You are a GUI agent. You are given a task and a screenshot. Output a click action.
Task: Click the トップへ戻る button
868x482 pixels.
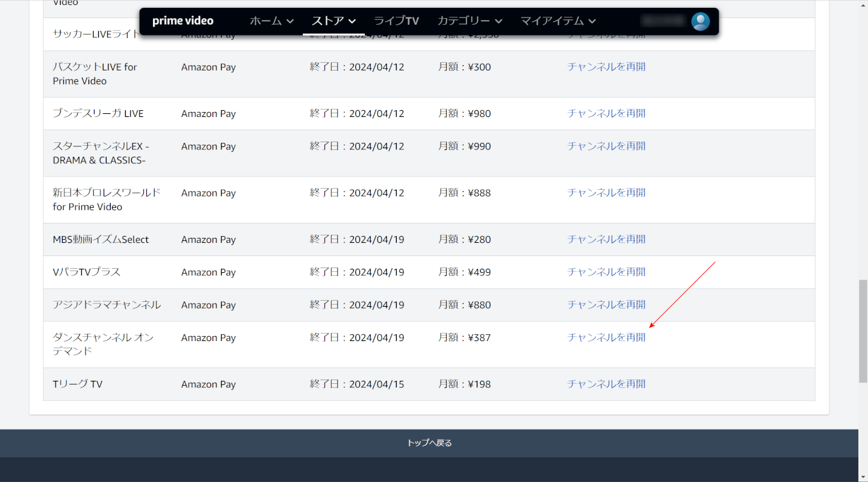429,443
